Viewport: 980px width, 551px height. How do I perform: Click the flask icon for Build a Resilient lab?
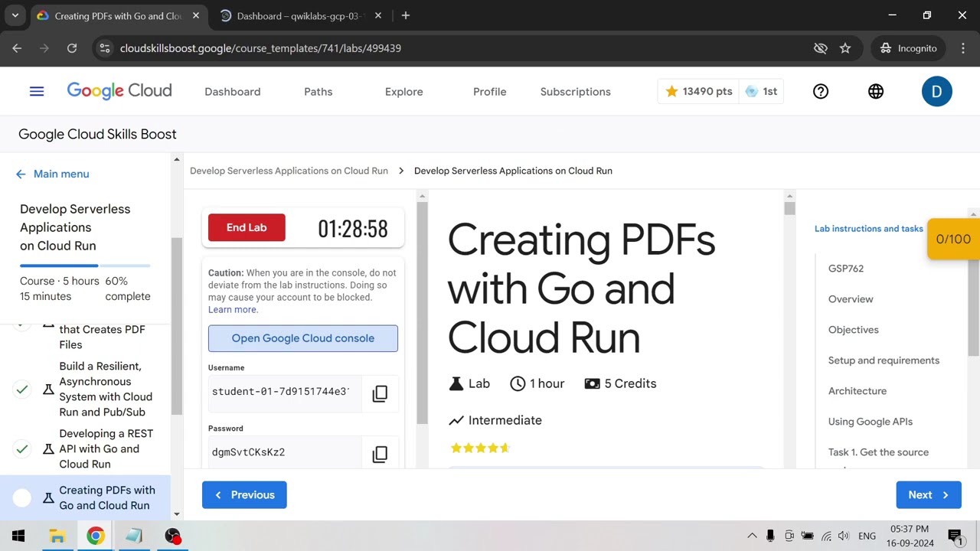point(48,390)
